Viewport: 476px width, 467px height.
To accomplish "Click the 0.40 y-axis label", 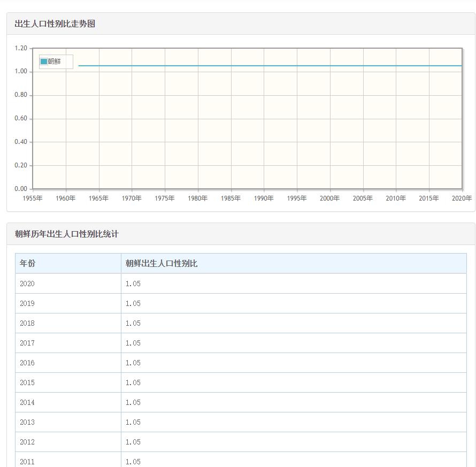I will coord(21,142).
